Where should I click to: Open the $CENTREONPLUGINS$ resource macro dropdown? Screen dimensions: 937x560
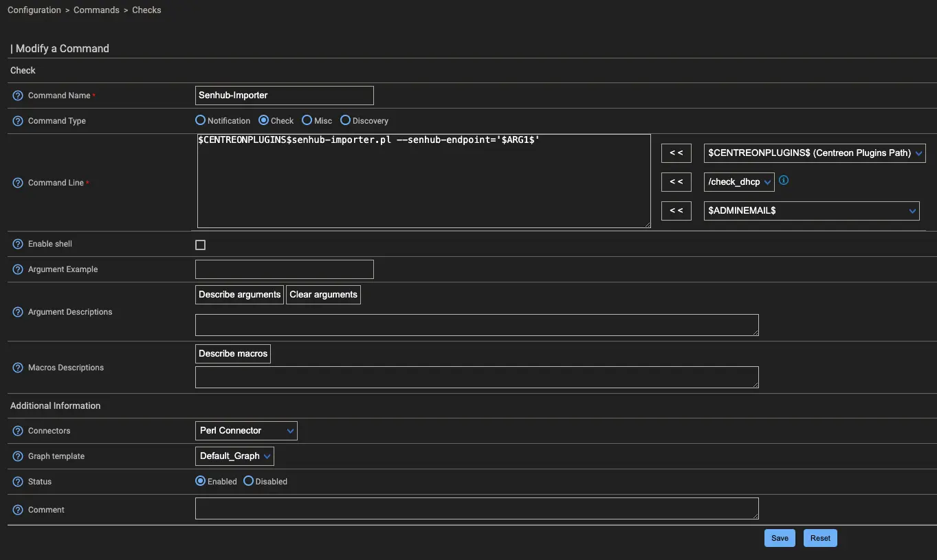point(815,153)
